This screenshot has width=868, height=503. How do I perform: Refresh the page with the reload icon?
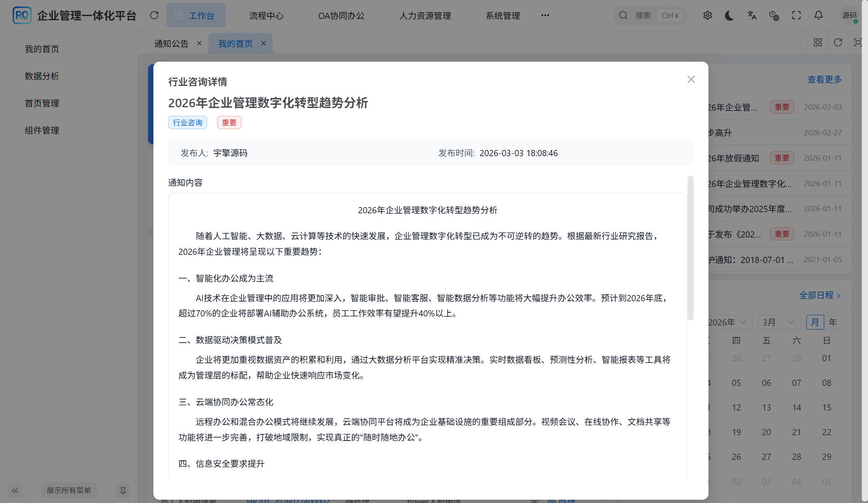[x=154, y=15]
